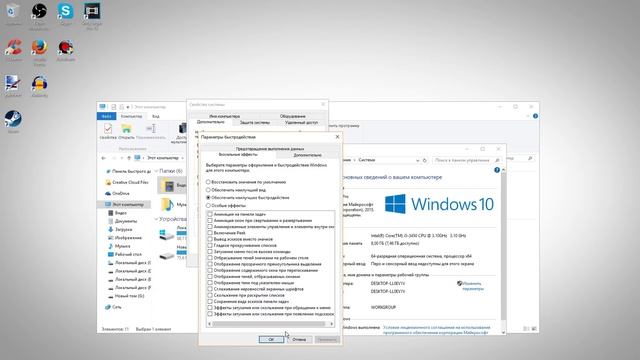The width and height of the screenshot is (640, 360).
Task: Launch OBS Studio from the desktop
Action: point(39,11)
